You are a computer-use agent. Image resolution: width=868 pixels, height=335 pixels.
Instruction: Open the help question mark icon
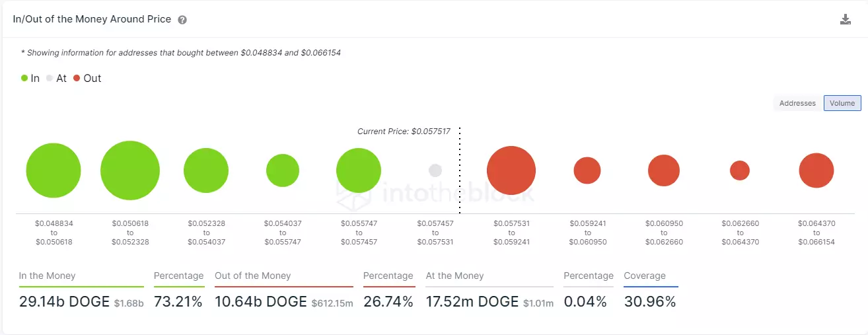[x=182, y=20]
